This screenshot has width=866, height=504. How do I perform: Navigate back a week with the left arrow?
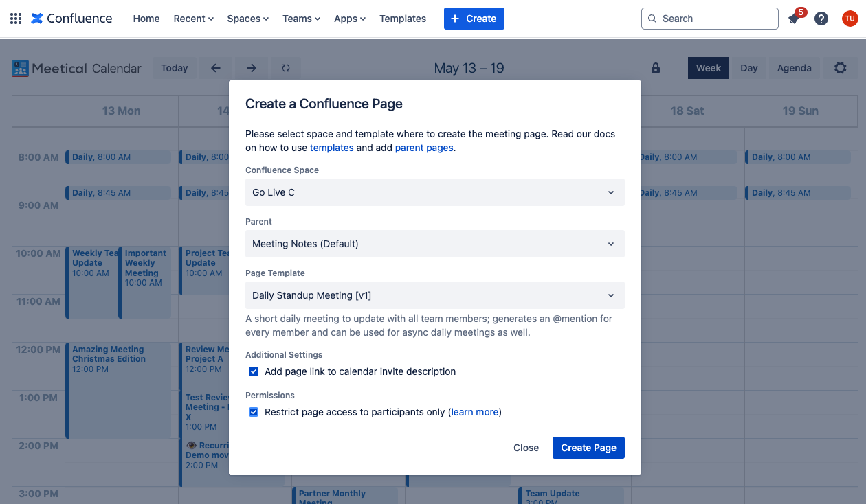click(215, 68)
